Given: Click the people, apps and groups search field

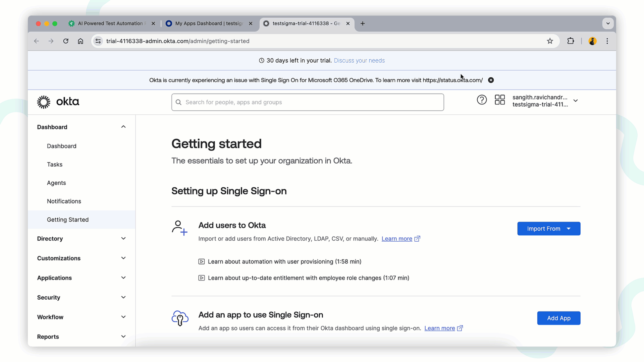Looking at the screenshot, I should (308, 102).
